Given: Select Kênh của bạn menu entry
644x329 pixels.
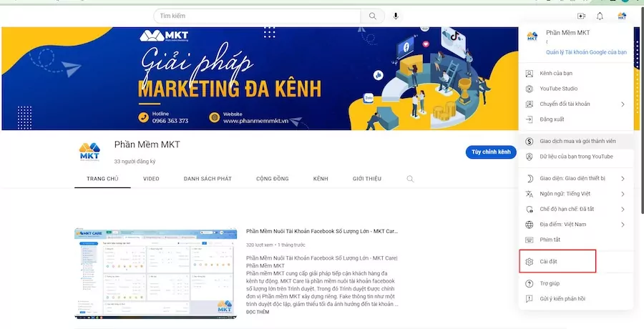Looking at the screenshot, I should coord(576,74).
